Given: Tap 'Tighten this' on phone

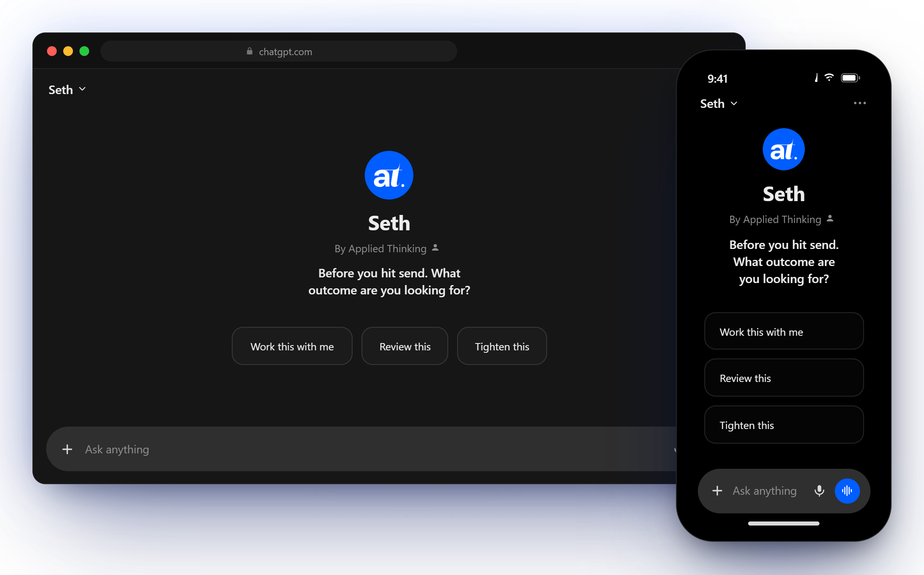Looking at the screenshot, I should (x=784, y=425).
